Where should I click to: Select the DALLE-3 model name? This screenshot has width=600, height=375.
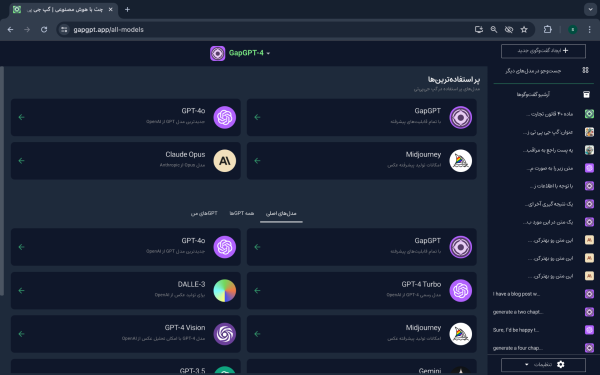[191, 284]
